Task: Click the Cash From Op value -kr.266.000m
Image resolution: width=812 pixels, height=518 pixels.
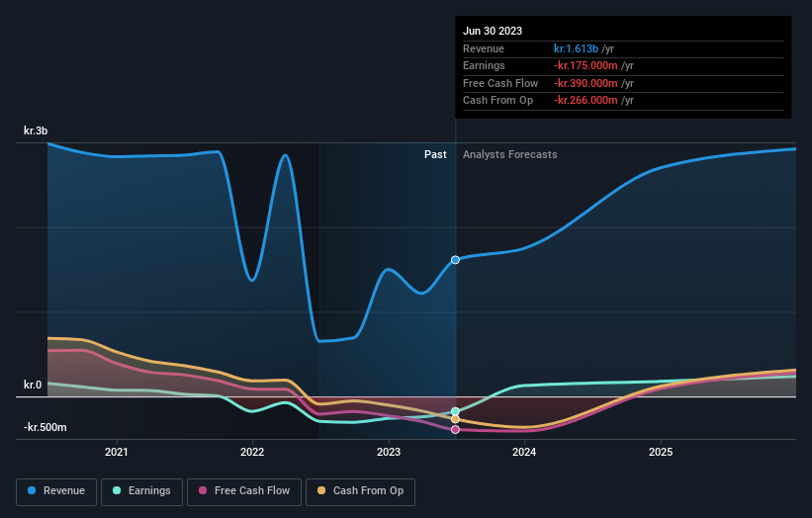Action: pos(586,101)
